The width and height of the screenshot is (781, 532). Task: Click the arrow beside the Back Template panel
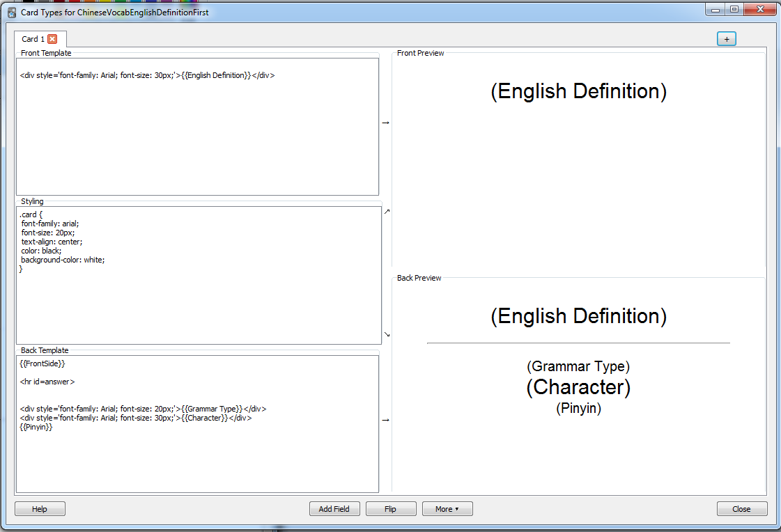coord(385,418)
